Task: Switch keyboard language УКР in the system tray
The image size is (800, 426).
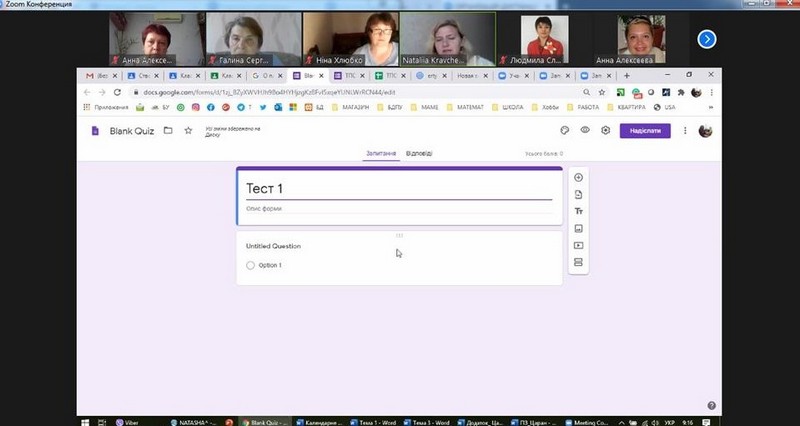Action: click(669, 422)
